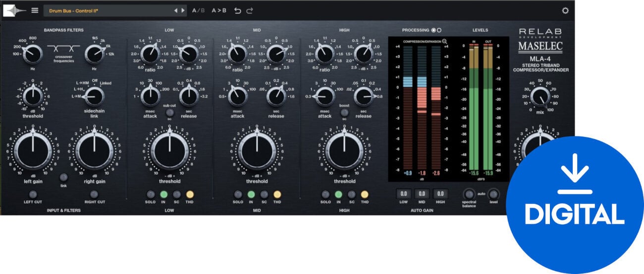
Task: Click the HIGH band threshold knob
Action: pyautogui.click(x=344, y=150)
